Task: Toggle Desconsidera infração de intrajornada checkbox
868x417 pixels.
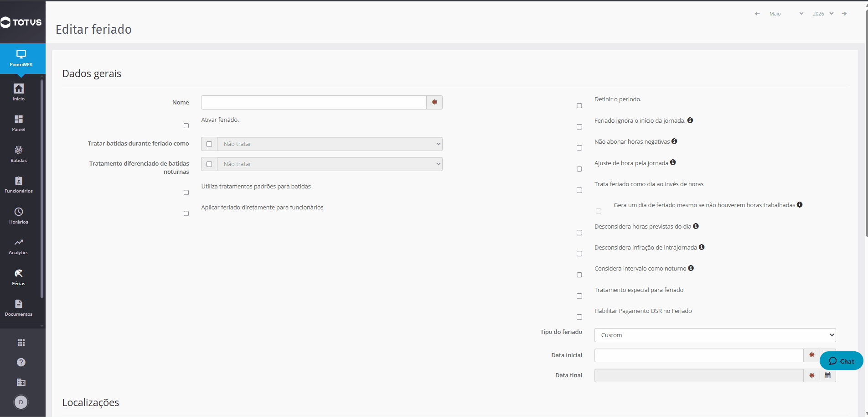Action: coord(579,254)
